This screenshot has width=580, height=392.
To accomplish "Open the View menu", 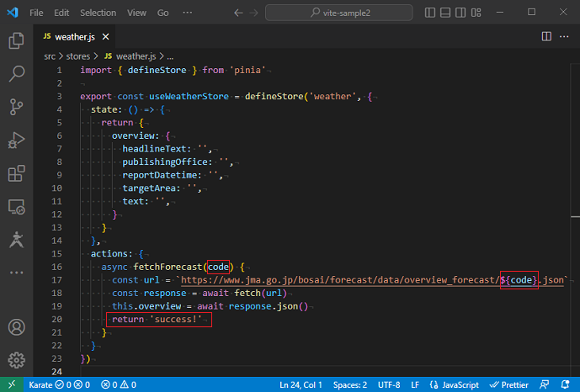I will click(136, 13).
